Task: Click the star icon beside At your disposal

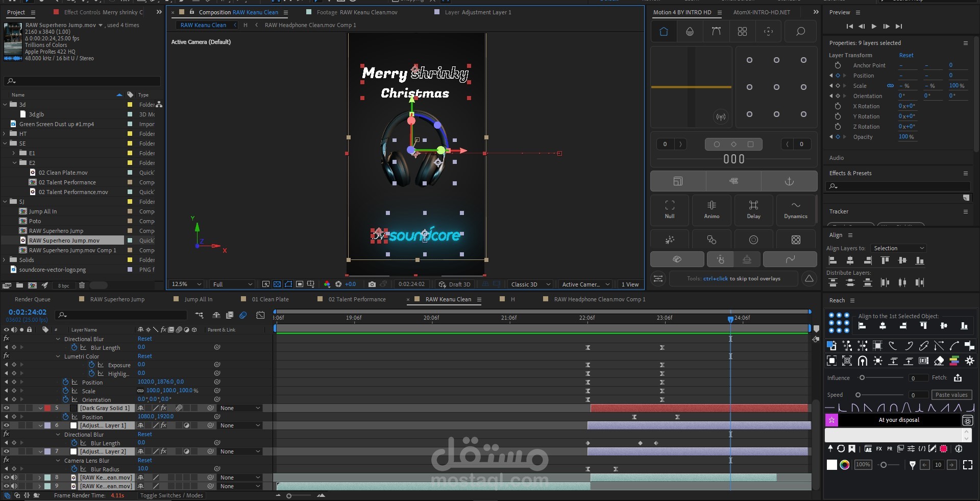Action: [x=831, y=420]
